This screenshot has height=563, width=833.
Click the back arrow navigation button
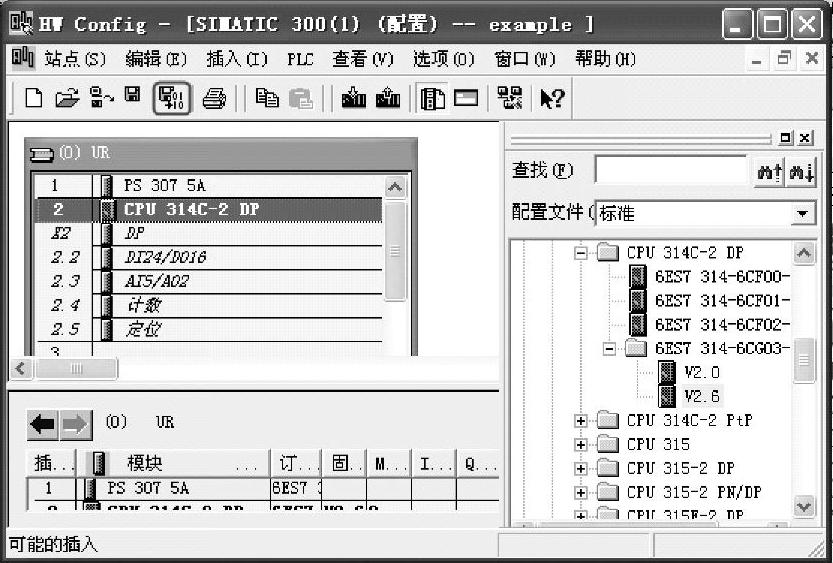pyautogui.click(x=42, y=424)
